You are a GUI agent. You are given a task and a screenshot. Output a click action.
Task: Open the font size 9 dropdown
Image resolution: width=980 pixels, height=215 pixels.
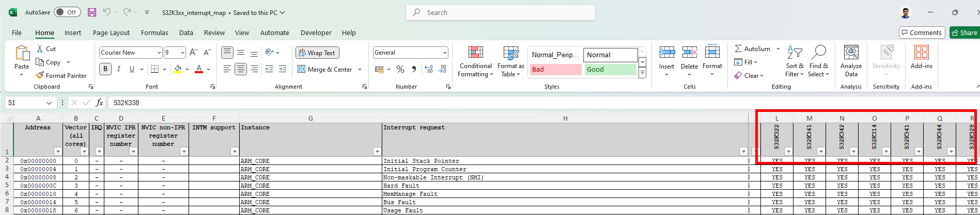[x=182, y=53]
